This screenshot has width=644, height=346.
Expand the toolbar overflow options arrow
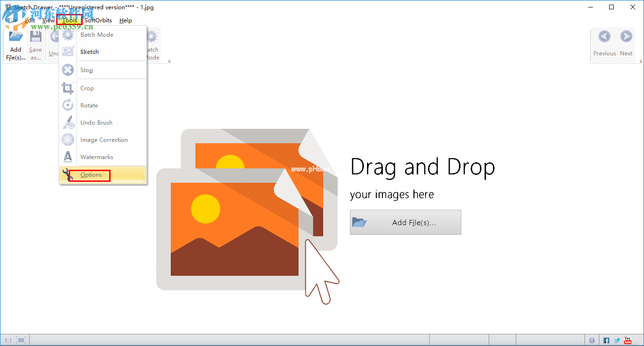click(169, 61)
